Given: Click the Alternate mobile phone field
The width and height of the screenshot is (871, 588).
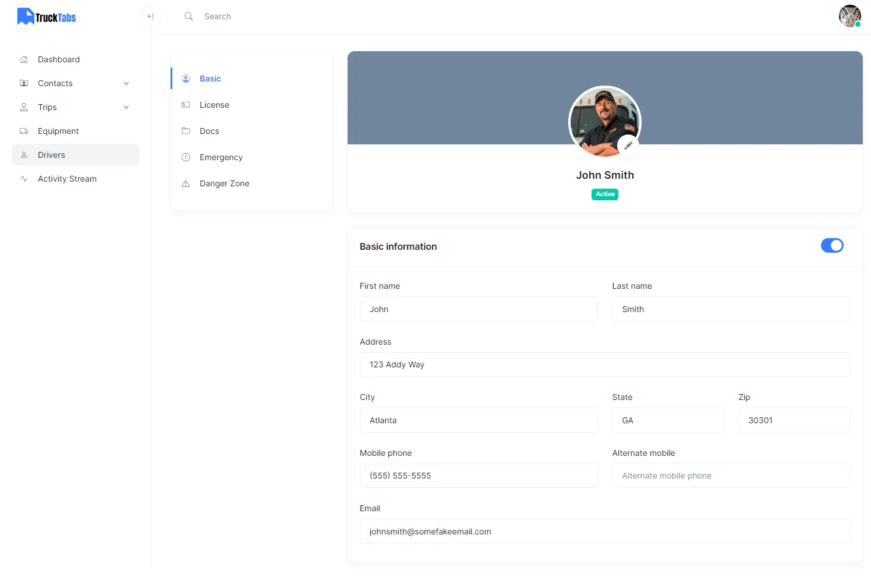Looking at the screenshot, I should coord(731,476).
